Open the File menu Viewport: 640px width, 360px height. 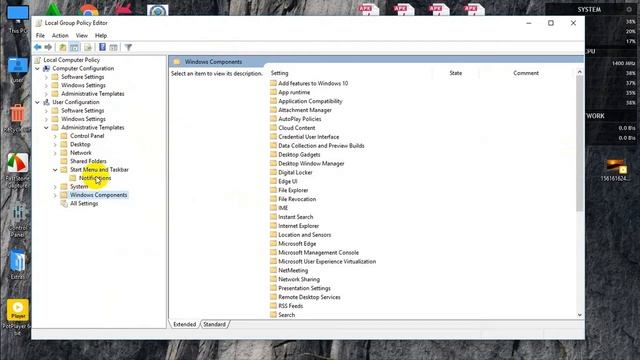click(x=40, y=36)
